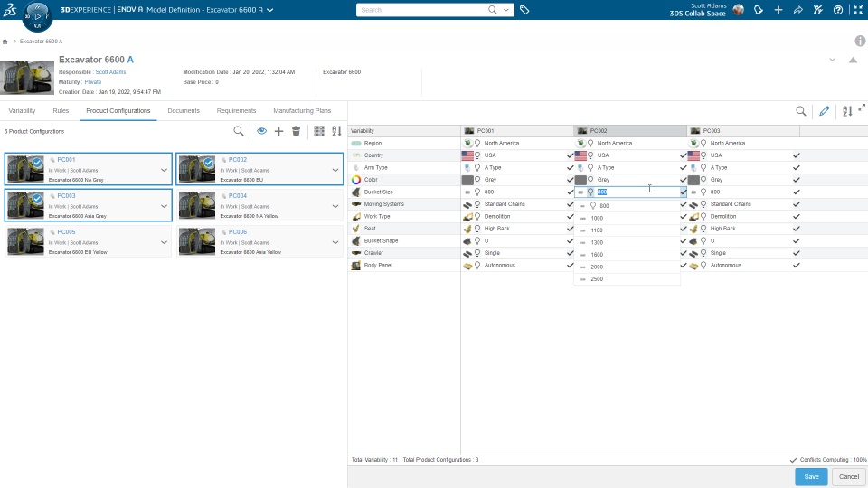Open the Requirements tab
This screenshot has width=868, height=488.
(236, 110)
